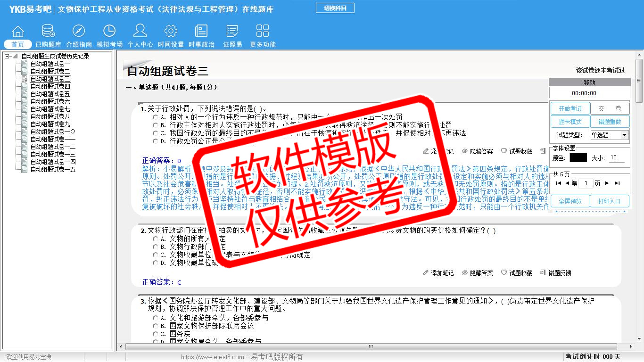This screenshot has width=644, height=362.
Task: Click the 移动 panel header
Action: (589, 82)
